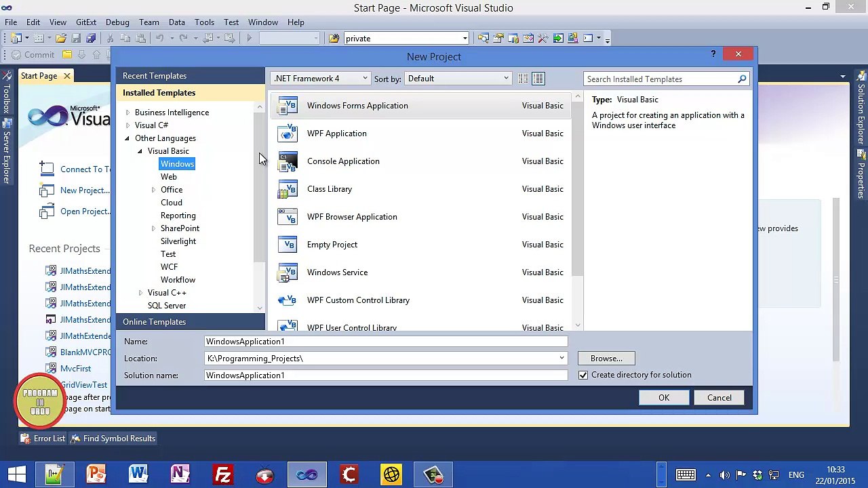Open the GitExt menu
Image resolution: width=868 pixels, height=488 pixels.
pos(86,22)
